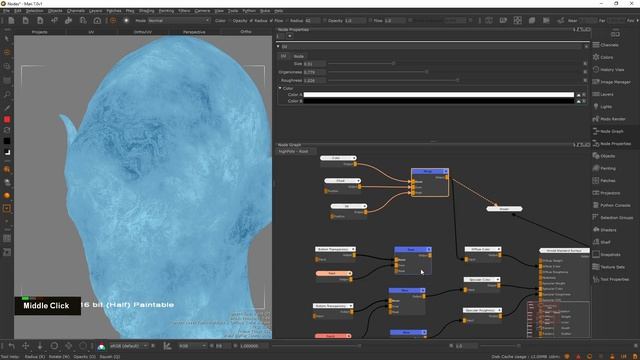Open the color space dropdown at bottom
The image size is (640, 360).
click(129, 346)
